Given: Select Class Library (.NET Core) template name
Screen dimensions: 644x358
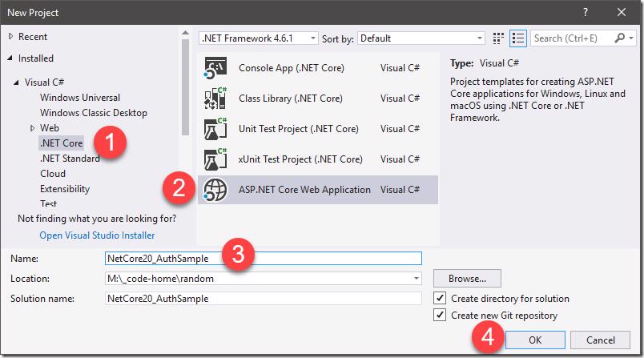Looking at the screenshot, I should point(291,99).
